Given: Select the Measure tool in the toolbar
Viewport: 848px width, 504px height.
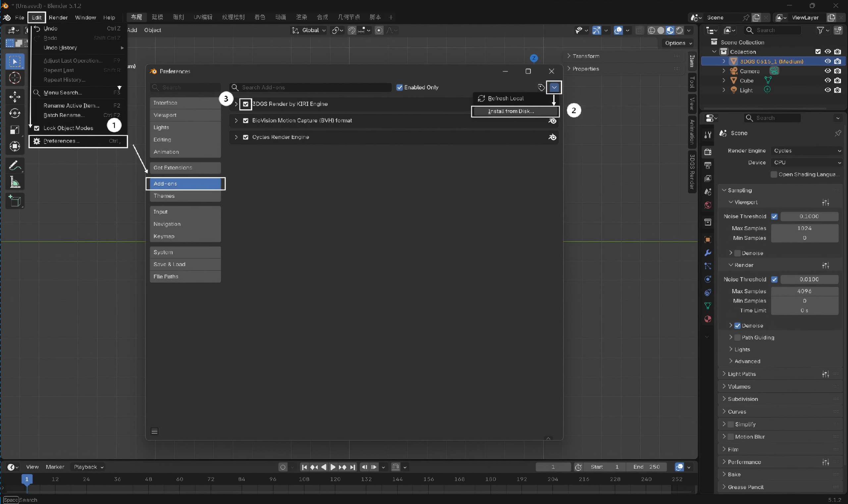Looking at the screenshot, I should tap(15, 182).
